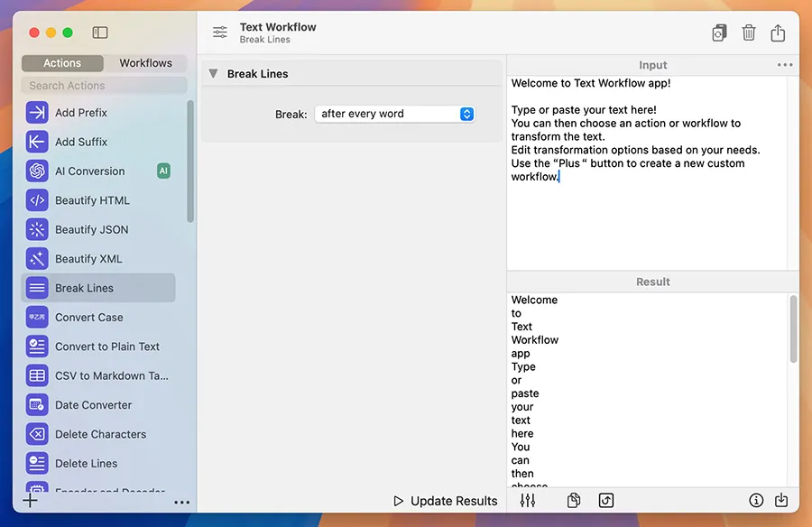Viewport: 812px width, 527px height.
Task: Click the share icon in top toolbar
Action: tap(778, 32)
